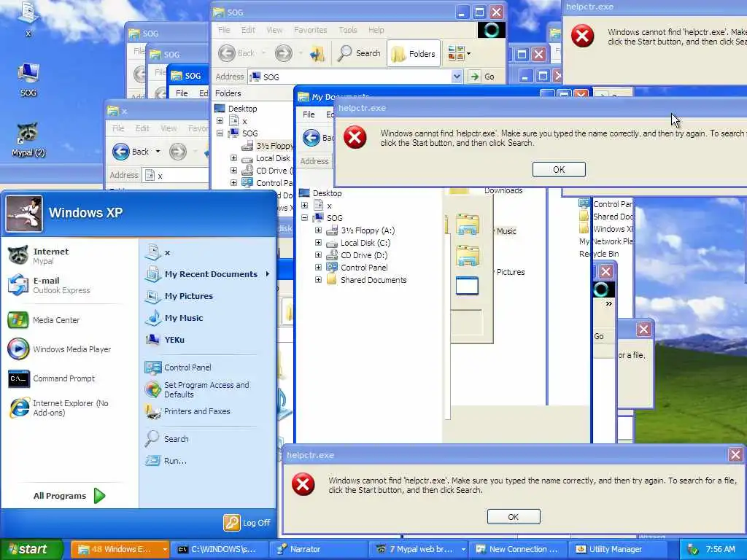
Task: Open the Pictures folder in My Documents
Action: click(510, 272)
